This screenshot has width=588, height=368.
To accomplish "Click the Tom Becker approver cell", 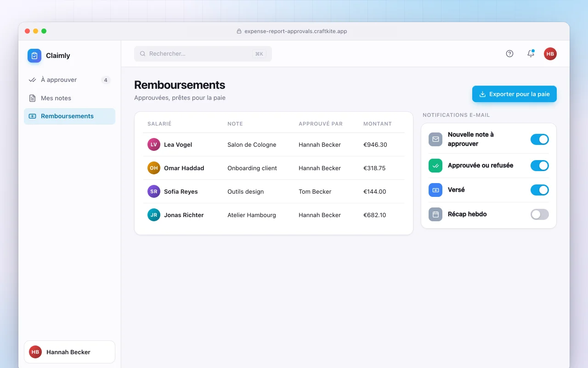I will 315,191.
